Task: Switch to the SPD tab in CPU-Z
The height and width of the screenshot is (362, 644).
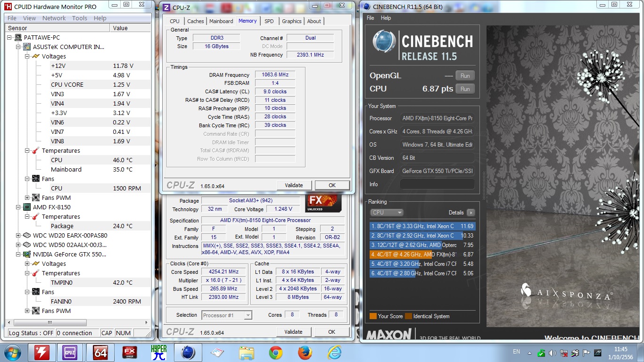Action: coord(269,21)
